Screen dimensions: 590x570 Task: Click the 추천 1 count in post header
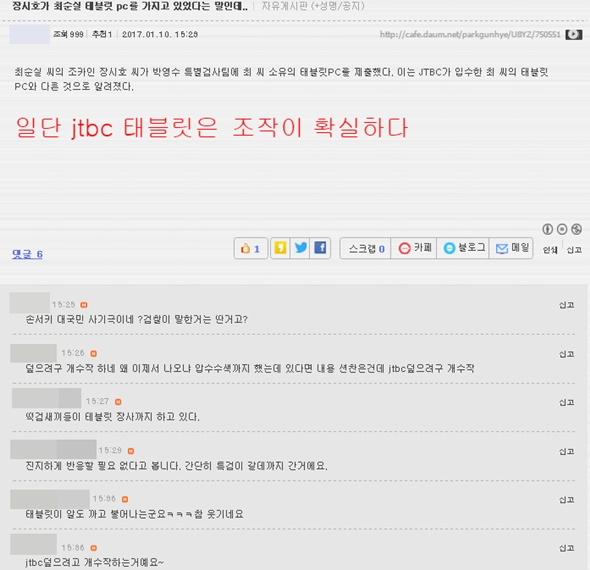pos(102,35)
